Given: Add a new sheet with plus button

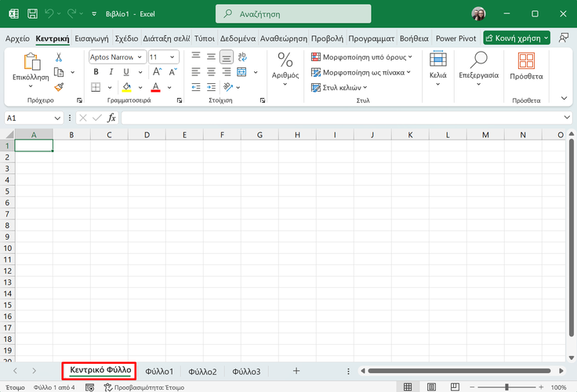Looking at the screenshot, I should click(x=296, y=370).
